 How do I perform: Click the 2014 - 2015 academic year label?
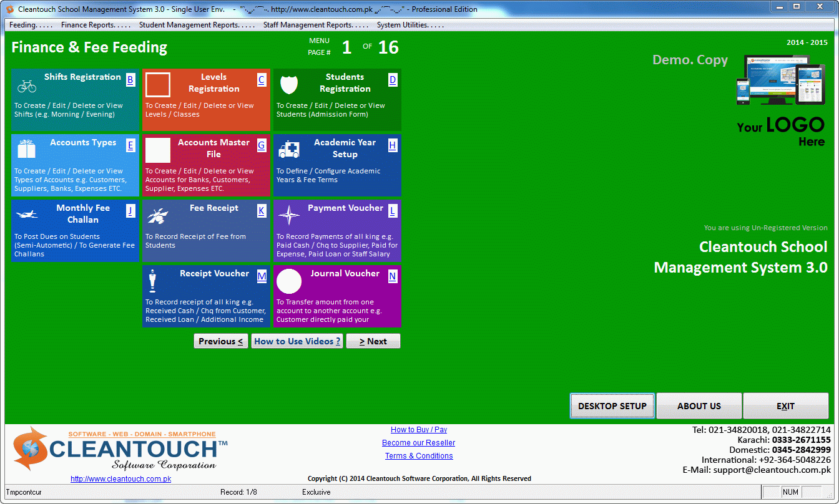pos(807,42)
